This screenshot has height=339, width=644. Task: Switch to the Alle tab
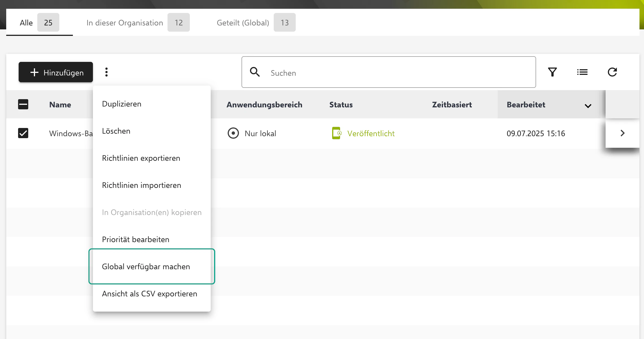pyautogui.click(x=40, y=23)
